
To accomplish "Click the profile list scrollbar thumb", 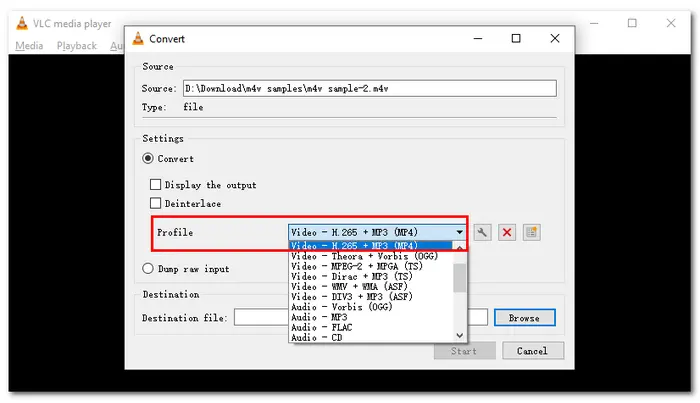I will click(x=459, y=278).
